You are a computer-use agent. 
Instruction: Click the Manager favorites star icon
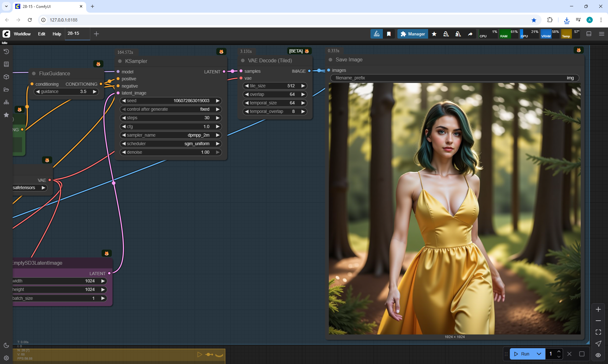coord(434,34)
